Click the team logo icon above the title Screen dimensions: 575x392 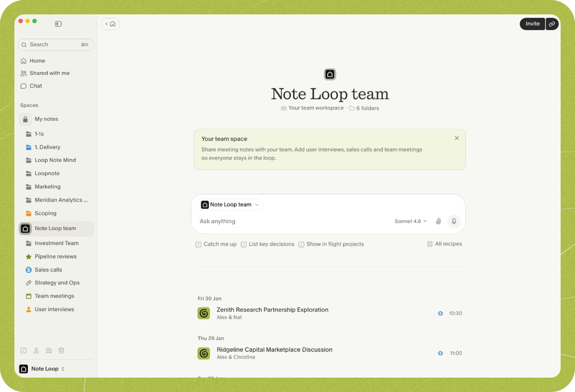pyautogui.click(x=330, y=74)
